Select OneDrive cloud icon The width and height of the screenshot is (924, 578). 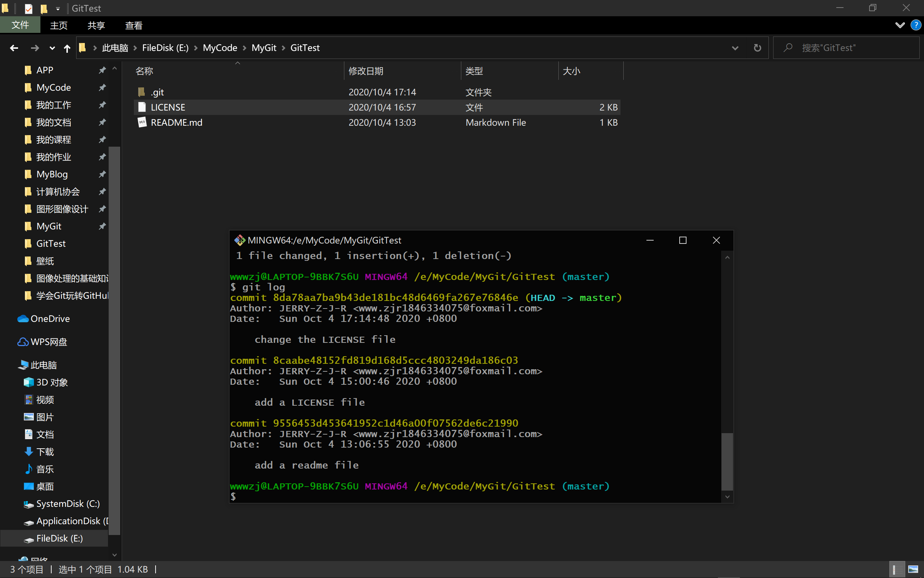pos(23,318)
